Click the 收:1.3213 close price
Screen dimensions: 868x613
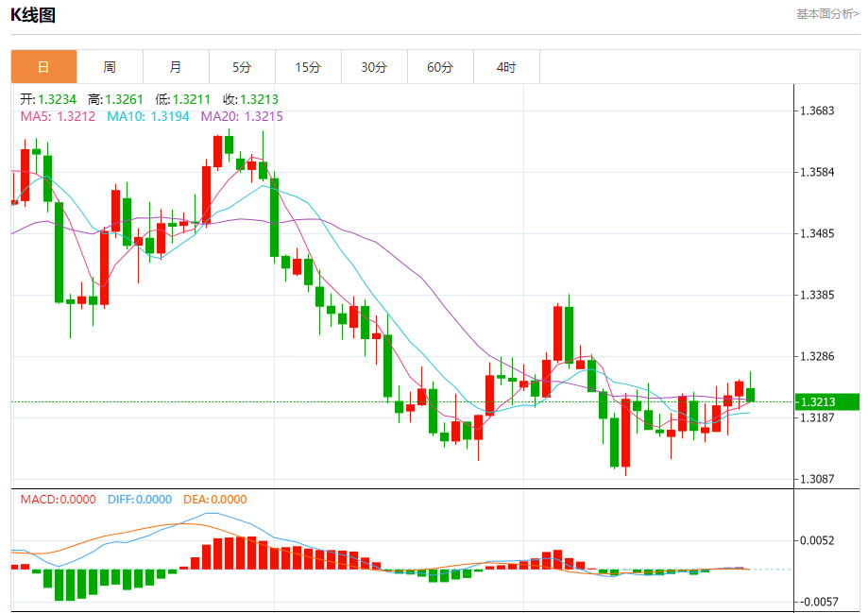pos(251,100)
